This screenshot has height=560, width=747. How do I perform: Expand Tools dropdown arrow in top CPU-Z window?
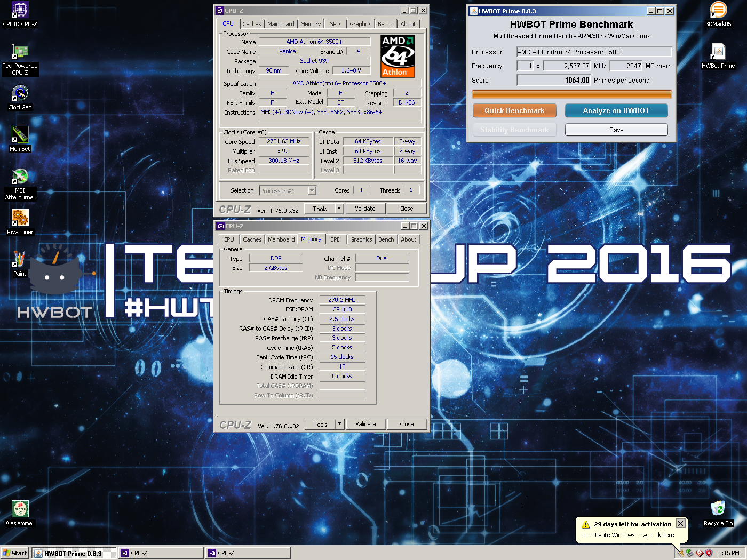(x=339, y=209)
